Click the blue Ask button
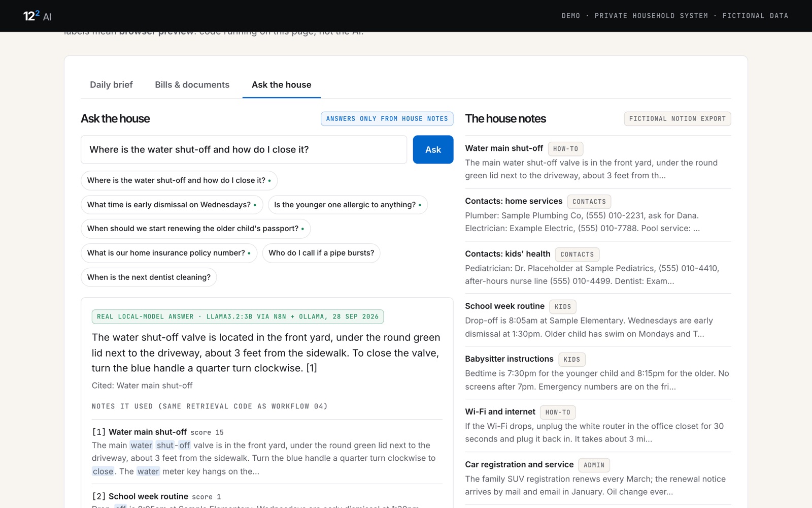Image resolution: width=812 pixels, height=508 pixels. pos(433,149)
